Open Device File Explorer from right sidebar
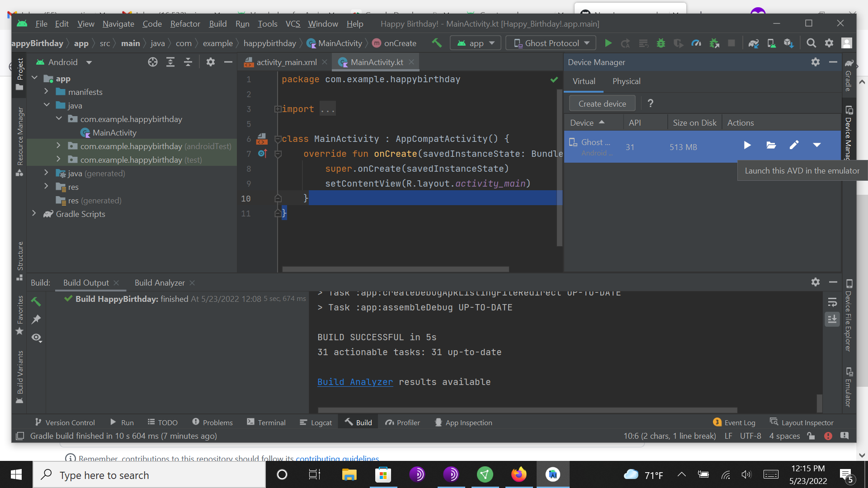This screenshot has height=488, width=868. [850, 316]
